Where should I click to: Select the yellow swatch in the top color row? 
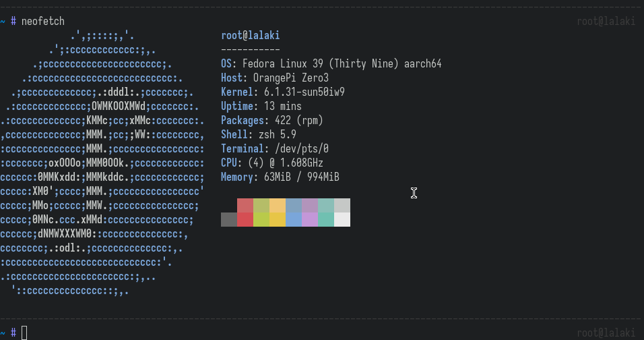[278, 205]
